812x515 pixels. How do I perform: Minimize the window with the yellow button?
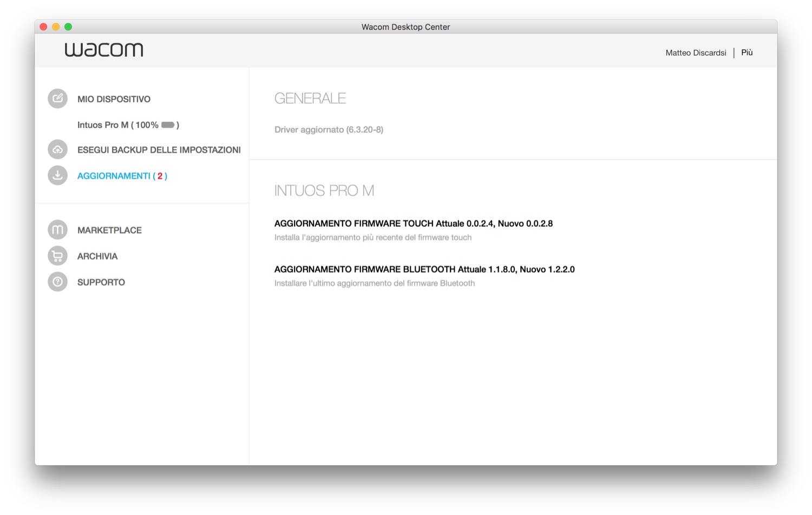(x=56, y=27)
